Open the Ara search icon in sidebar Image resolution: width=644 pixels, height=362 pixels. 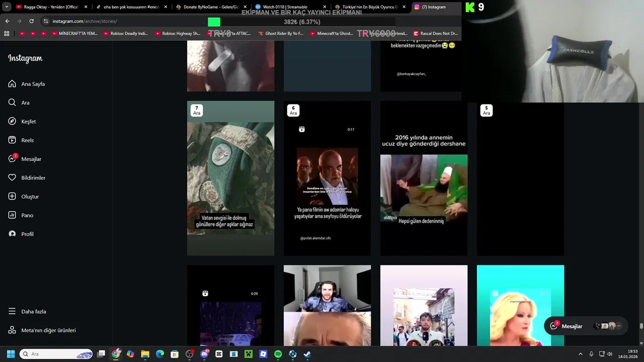click(12, 103)
